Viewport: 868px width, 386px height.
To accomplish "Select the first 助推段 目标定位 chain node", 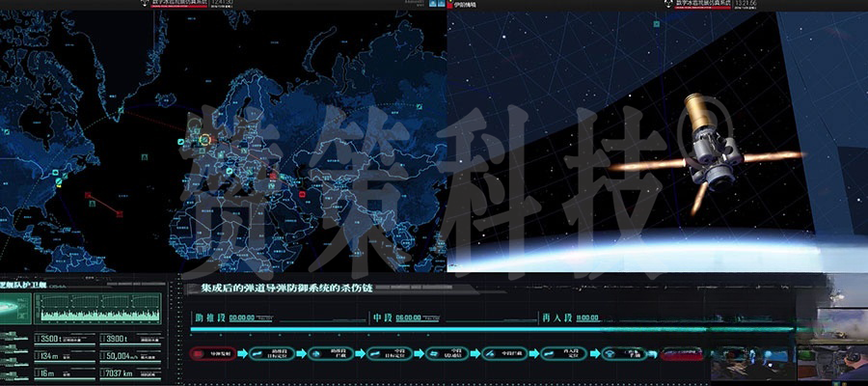I will 274,353.
